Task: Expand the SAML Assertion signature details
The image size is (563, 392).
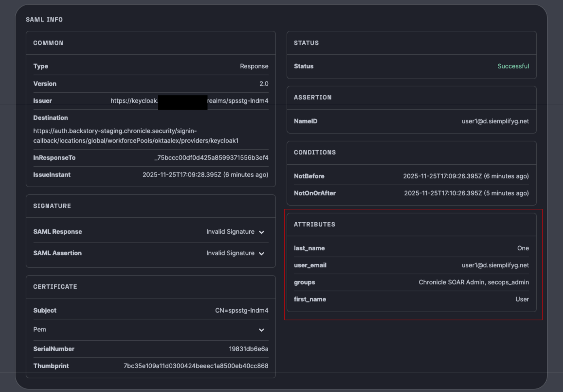Action: point(262,253)
